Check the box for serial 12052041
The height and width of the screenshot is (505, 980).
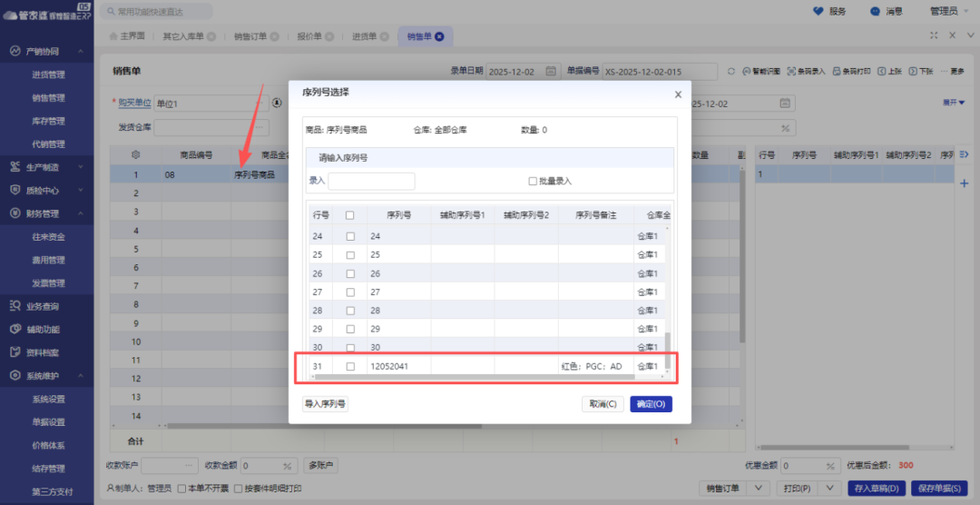coord(350,367)
